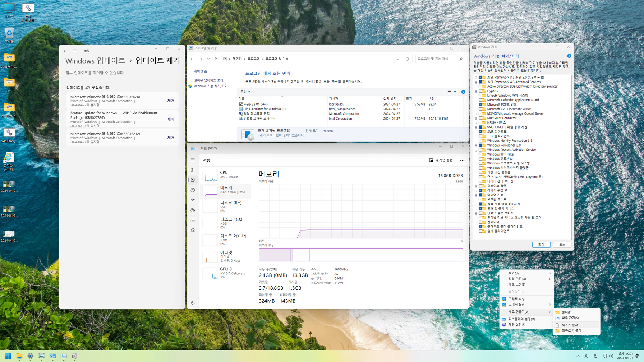Expand 미디어 기능 tree node

tap(476, 195)
